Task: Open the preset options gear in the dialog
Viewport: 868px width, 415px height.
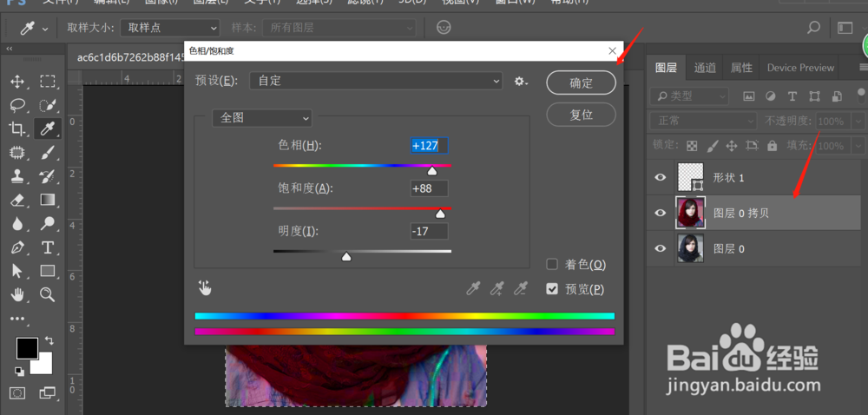Action: click(x=520, y=82)
